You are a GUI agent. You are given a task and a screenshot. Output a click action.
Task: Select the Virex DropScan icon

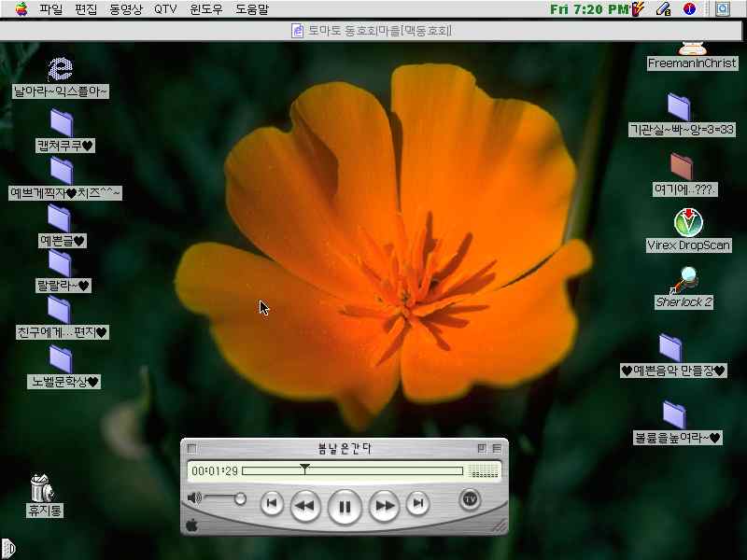pos(688,223)
